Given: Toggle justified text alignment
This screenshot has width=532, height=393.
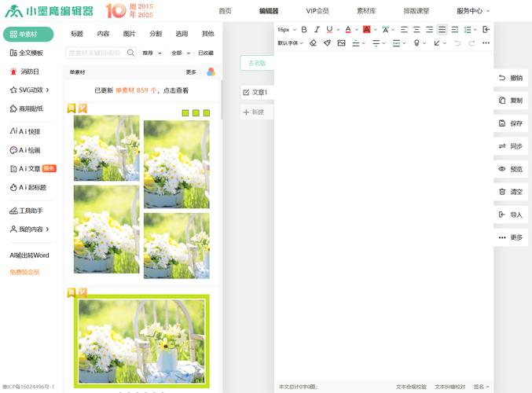Looking at the screenshot, I should click(442, 30).
